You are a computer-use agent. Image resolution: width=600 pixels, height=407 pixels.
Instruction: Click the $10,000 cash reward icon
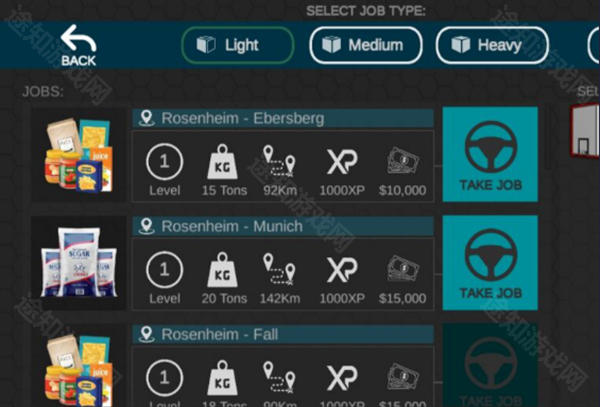pos(403,161)
